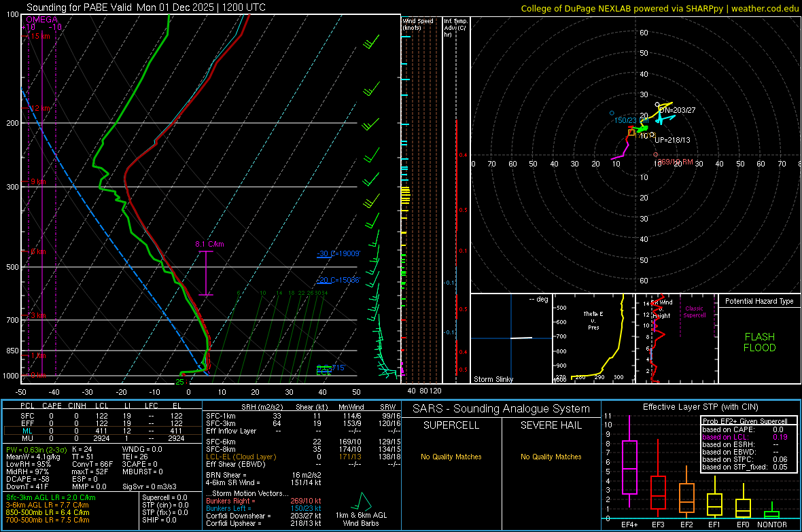Click the FLASH FLOOD hazard text
The height and width of the screenshot is (532, 802).
760,342
